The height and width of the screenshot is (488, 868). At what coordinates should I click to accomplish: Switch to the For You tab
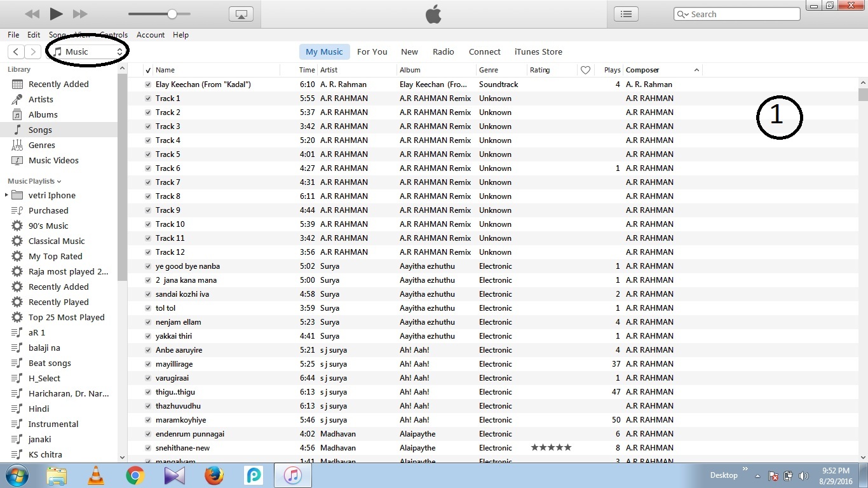point(372,51)
